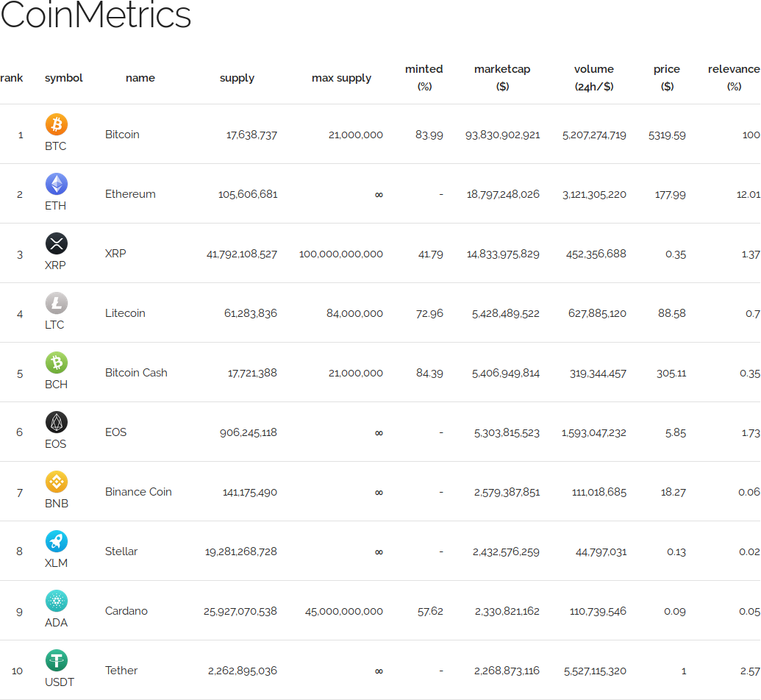Select the USDT symbol label
This screenshot has height=700, width=761.
[x=60, y=682]
